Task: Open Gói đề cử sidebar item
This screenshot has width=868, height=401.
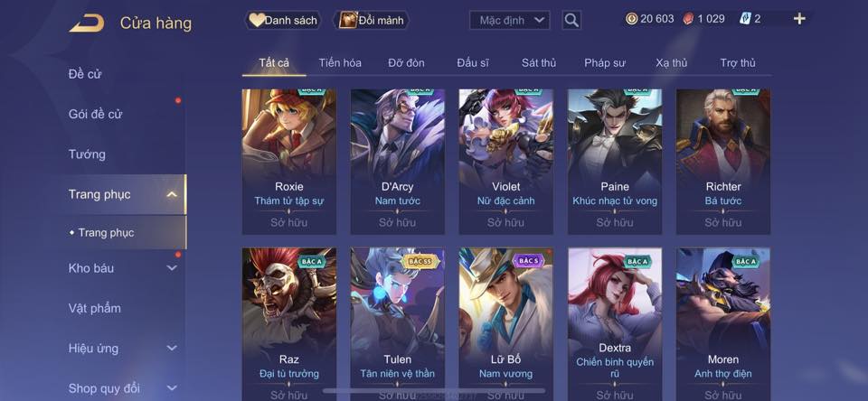Action: click(x=95, y=115)
